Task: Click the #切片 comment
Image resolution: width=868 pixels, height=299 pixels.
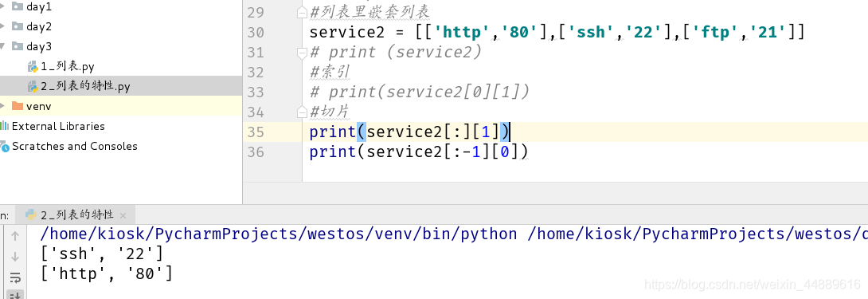Action: tap(330, 112)
